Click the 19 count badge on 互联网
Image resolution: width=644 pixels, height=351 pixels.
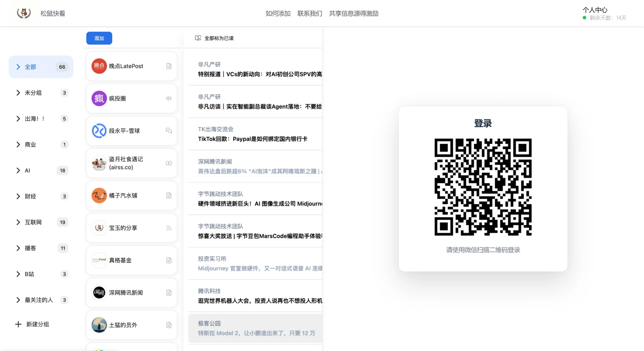pyautogui.click(x=62, y=222)
